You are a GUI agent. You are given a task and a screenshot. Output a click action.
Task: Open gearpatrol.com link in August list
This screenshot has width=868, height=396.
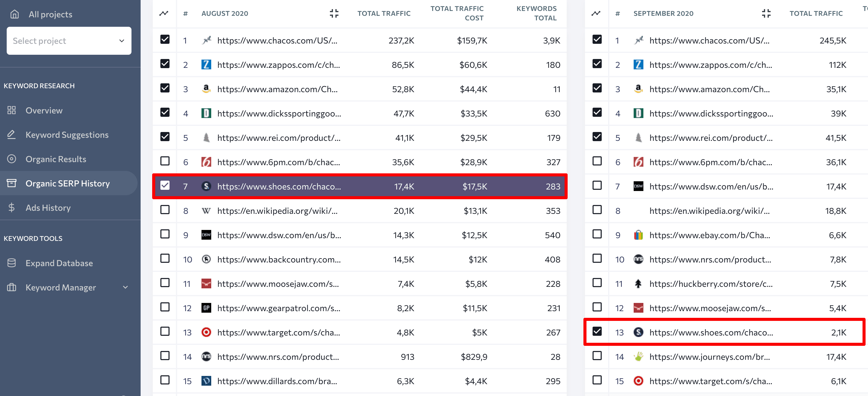tap(279, 308)
